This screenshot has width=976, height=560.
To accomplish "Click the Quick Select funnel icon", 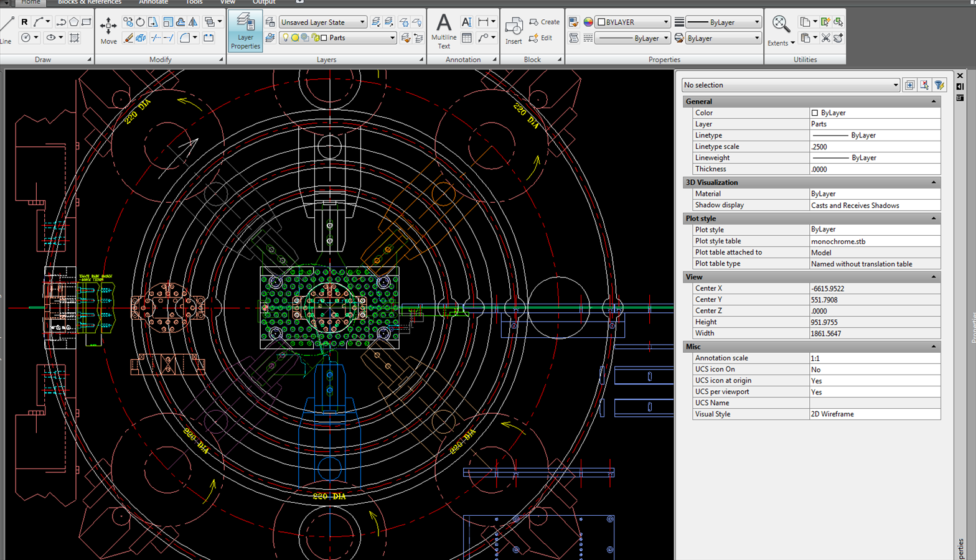I will point(939,85).
